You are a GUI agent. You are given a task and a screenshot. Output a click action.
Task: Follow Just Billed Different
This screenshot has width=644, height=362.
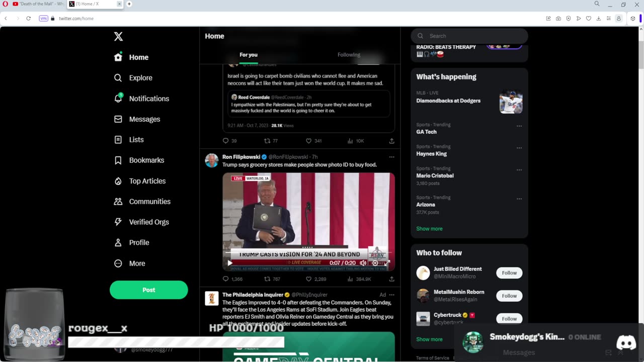click(509, 273)
